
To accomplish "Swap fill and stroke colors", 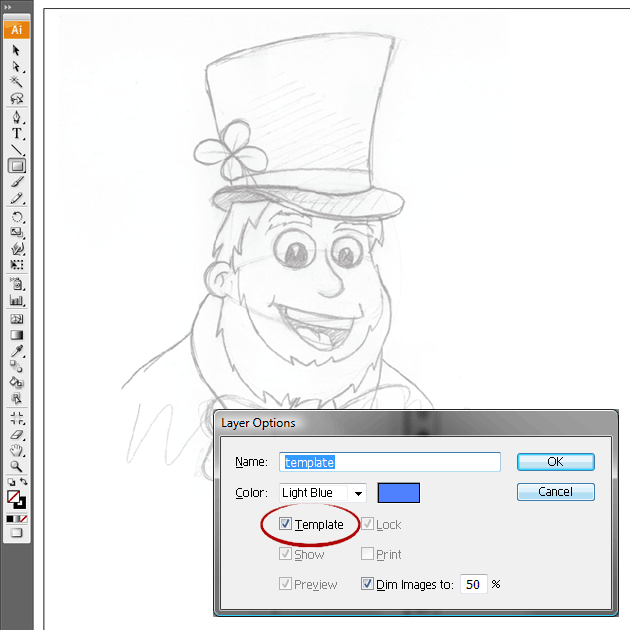I will click(24, 481).
